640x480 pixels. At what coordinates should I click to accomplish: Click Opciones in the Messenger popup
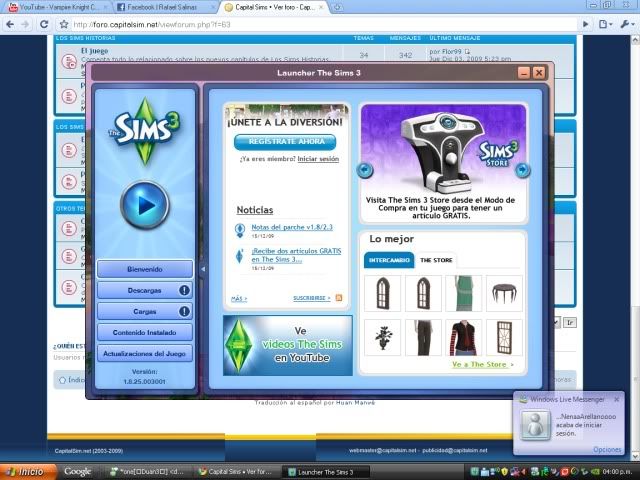(607, 449)
